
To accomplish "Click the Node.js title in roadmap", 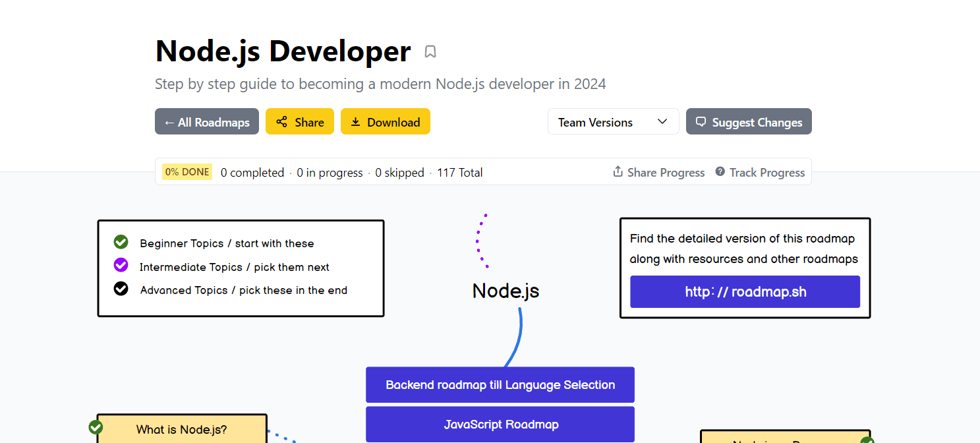I will [505, 291].
